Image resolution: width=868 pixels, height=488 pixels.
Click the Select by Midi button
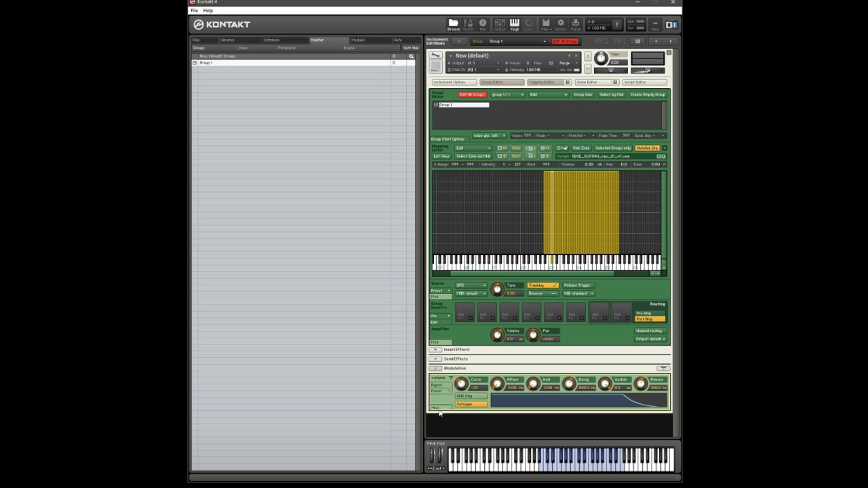click(612, 95)
